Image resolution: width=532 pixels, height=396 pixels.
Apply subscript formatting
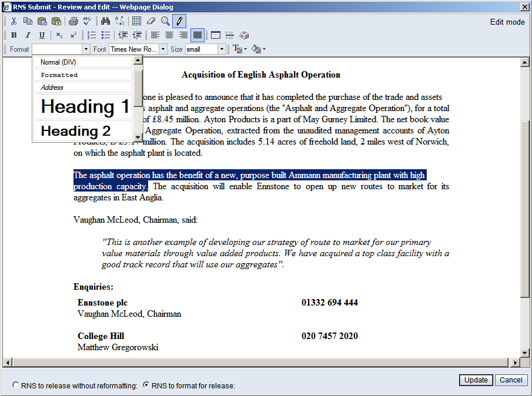59,35
